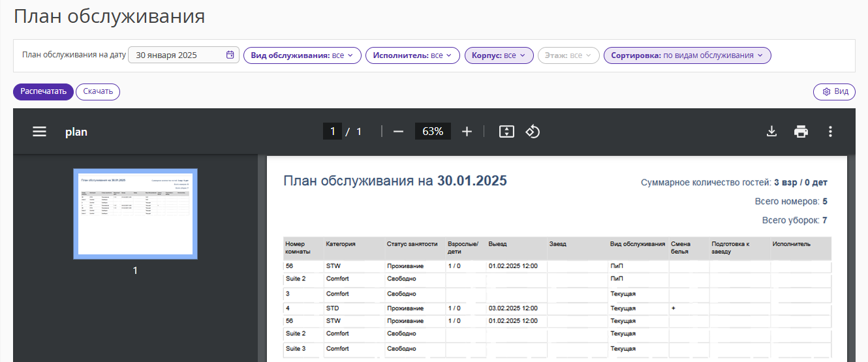Expand the Исполнитель filter dropdown
This screenshot has width=868, height=362.
click(412, 55)
